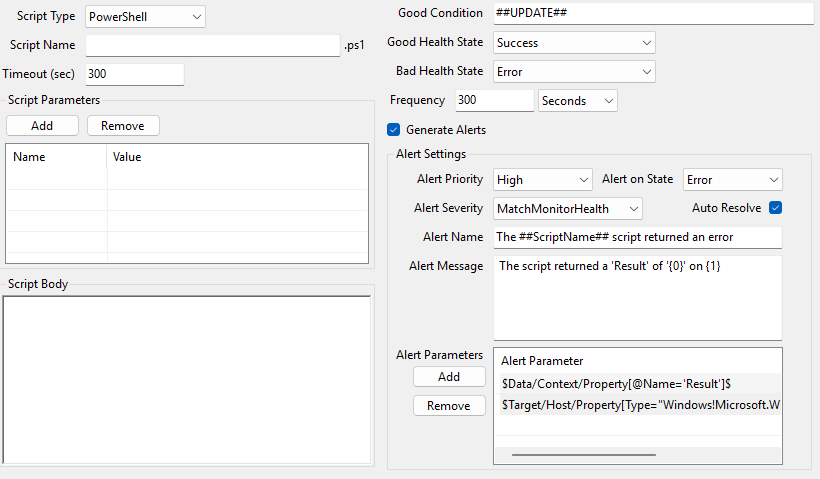Click Add under Script Parameters
This screenshot has height=479, width=820.
pyautogui.click(x=42, y=126)
